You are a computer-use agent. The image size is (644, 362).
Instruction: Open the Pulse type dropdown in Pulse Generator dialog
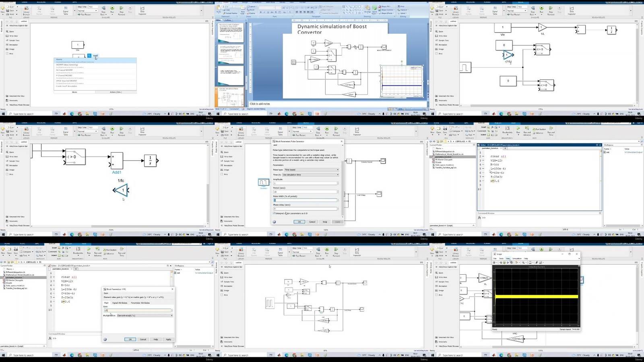tap(312, 170)
